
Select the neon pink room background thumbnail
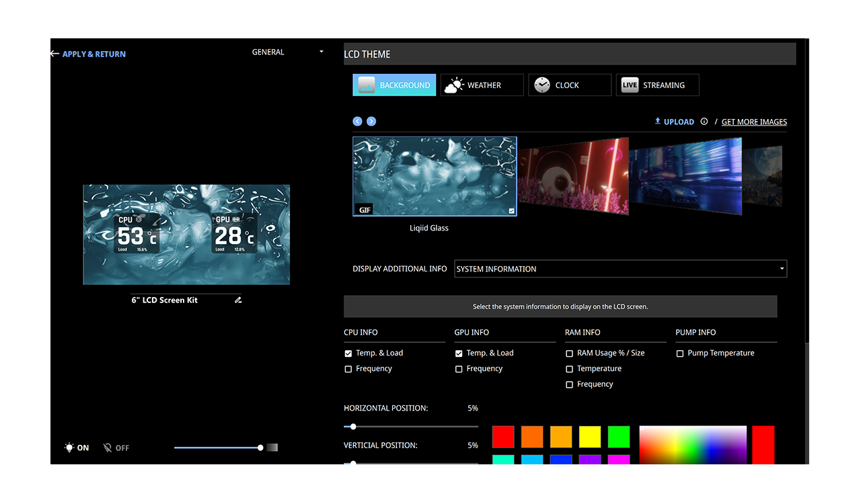click(573, 176)
